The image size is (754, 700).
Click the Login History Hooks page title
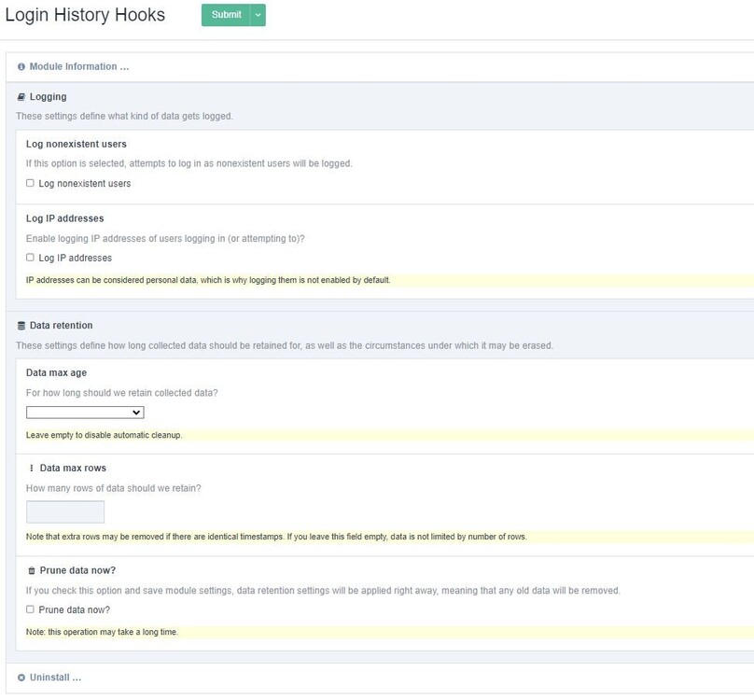[85, 15]
